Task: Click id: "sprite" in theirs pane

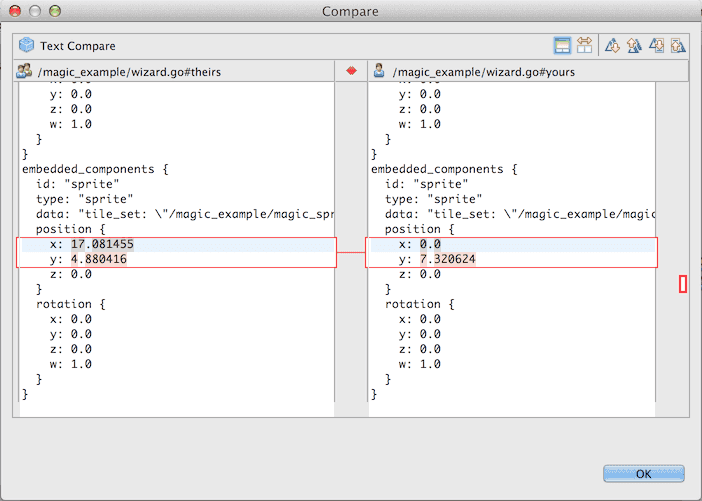Action: click(77, 184)
